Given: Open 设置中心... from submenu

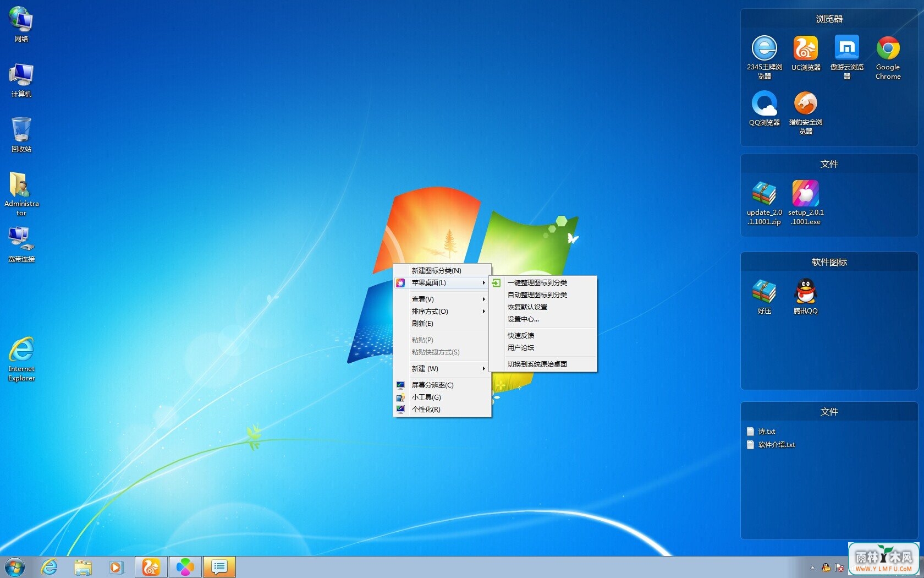Looking at the screenshot, I should [543, 319].
